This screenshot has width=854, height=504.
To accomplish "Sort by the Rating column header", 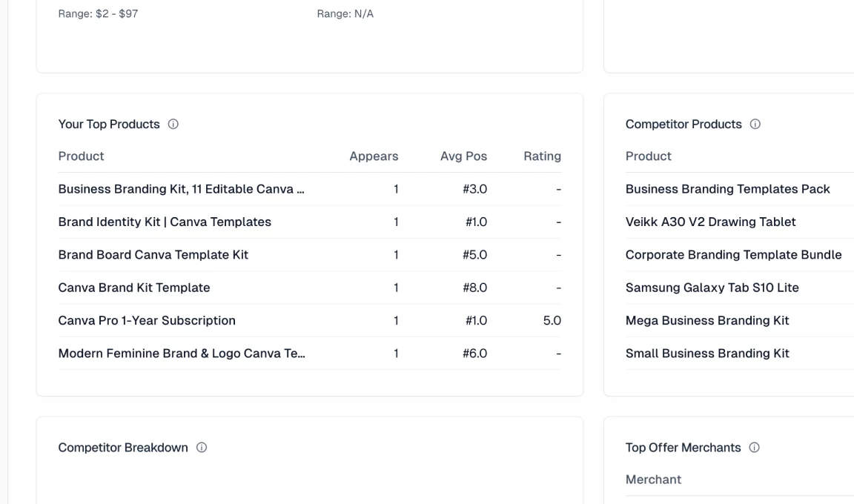I will pos(542,156).
